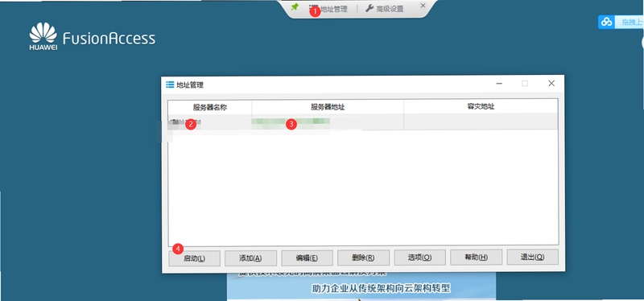Click the 服务器名称 column header

click(x=210, y=107)
